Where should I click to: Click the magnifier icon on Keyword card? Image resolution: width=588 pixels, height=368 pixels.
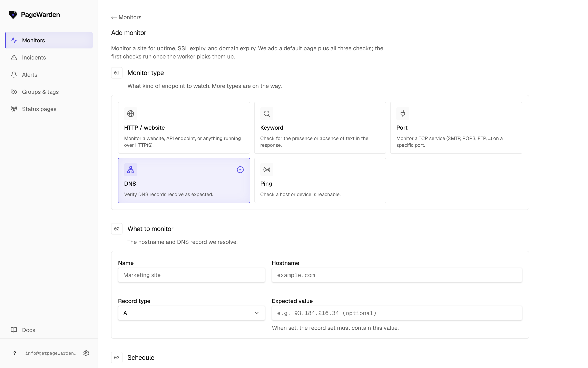tap(267, 114)
